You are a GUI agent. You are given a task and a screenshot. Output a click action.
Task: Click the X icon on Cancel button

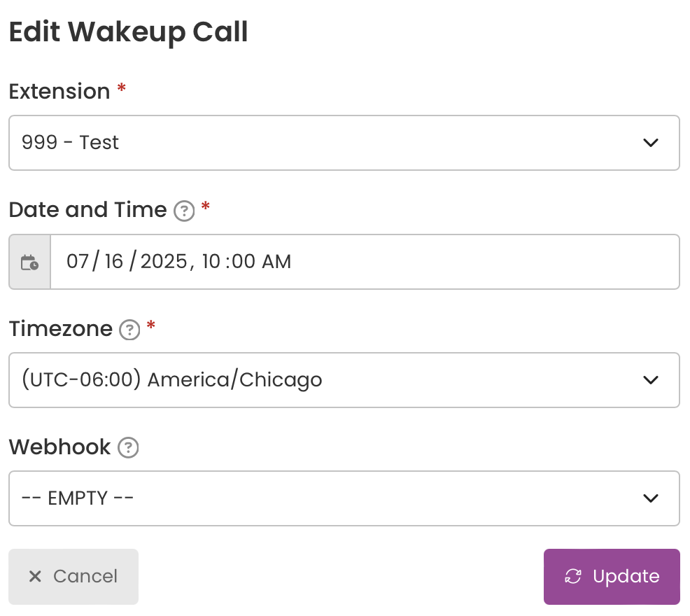(35, 576)
